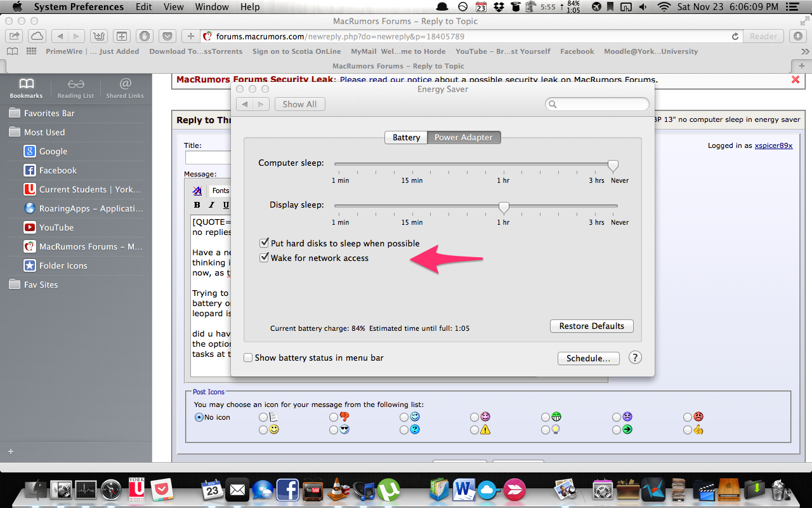Open the View menu
812x508 pixels.
tap(174, 7)
